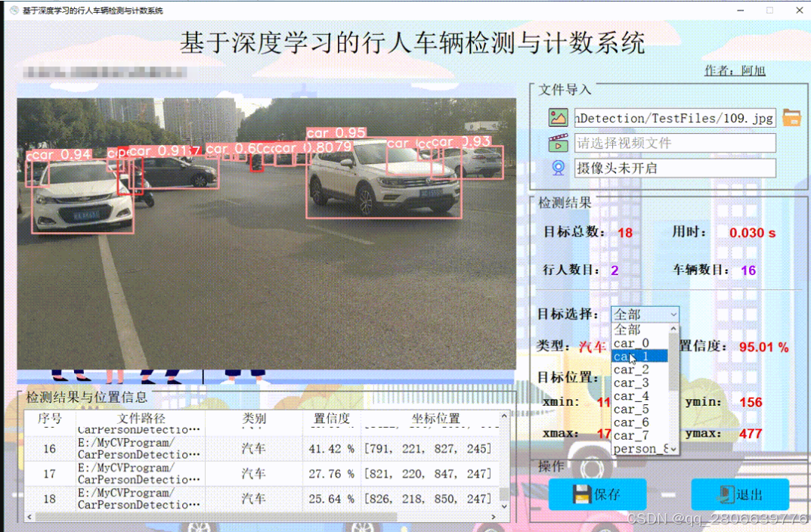Screen dimensions: 811x532
Task: Select car_3 in the target list
Action: tap(639, 383)
